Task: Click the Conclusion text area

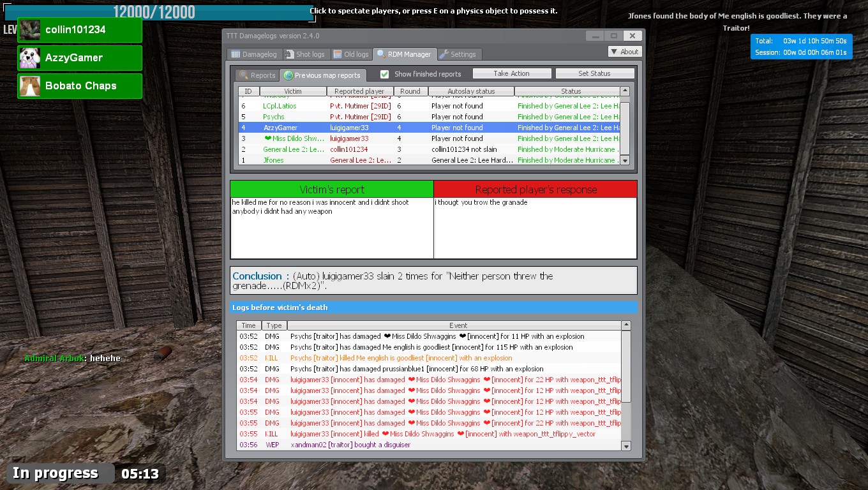Action: [x=434, y=281]
